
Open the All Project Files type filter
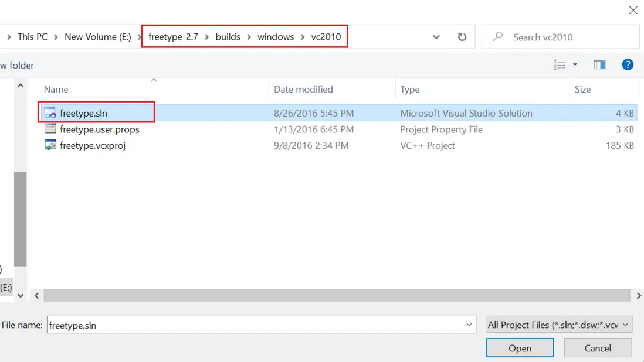click(x=558, y=325)
